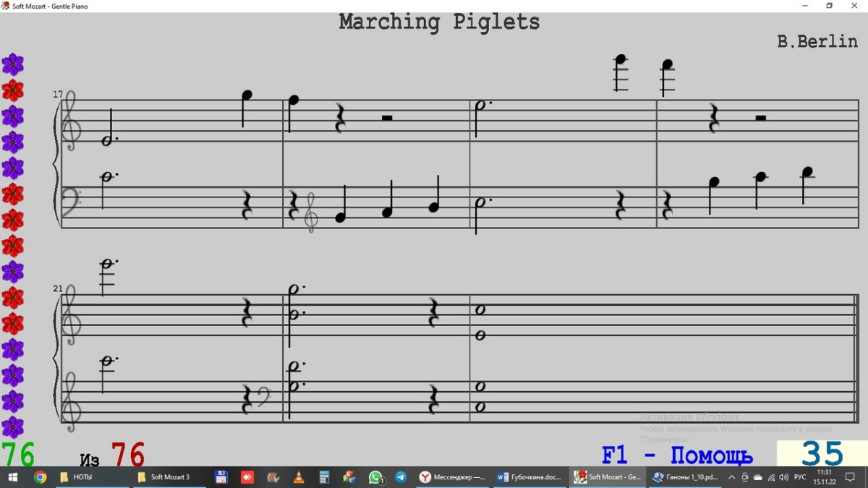Open the Wi-Fi network tray icon

coord(771,477)
